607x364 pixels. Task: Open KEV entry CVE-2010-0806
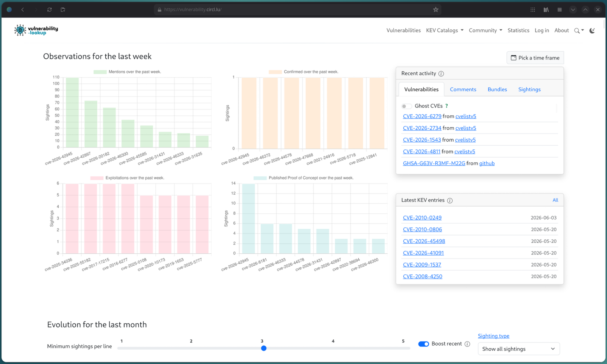click(x=422, y=229)
